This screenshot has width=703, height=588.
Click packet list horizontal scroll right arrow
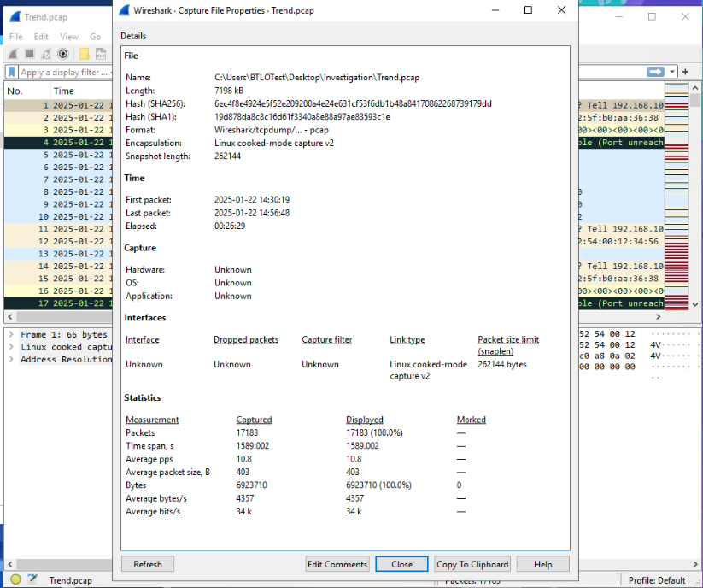(659, 317)
